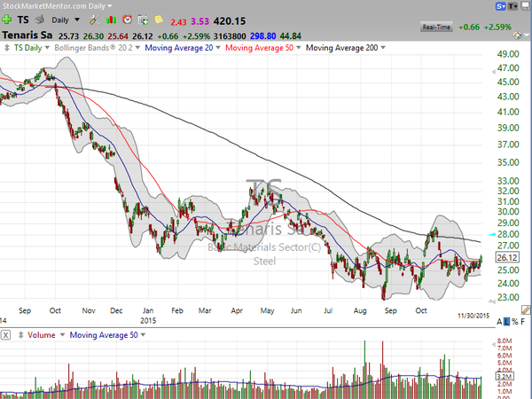Open the blue S dropdown button

[501, 6]
